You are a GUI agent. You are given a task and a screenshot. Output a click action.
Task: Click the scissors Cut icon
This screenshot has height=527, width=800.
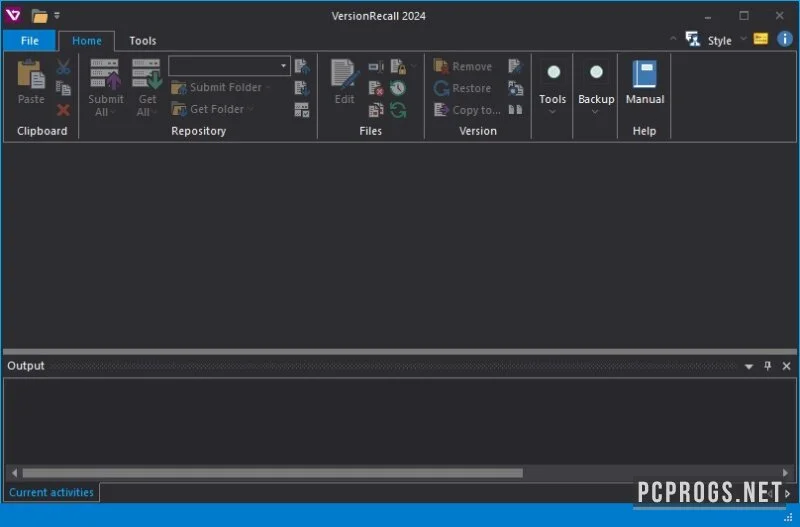point(63,67)
